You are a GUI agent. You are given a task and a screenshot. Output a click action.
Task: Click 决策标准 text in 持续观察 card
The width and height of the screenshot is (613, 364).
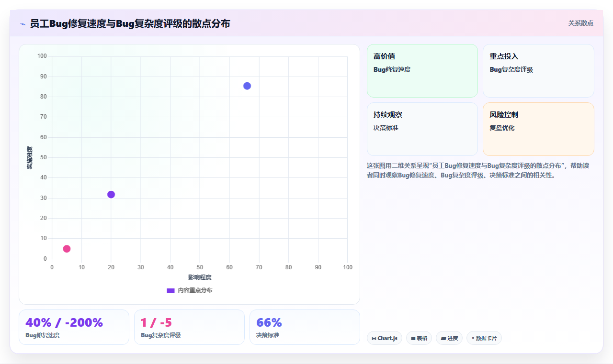(x=386, y=128)
